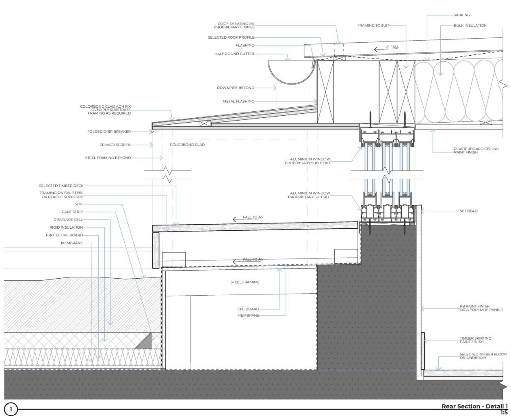Viewport: 511px width, 420px height.
Task: Select the standalone 'COLORBOND CLAD' text
Action: (x=187, y=145)
